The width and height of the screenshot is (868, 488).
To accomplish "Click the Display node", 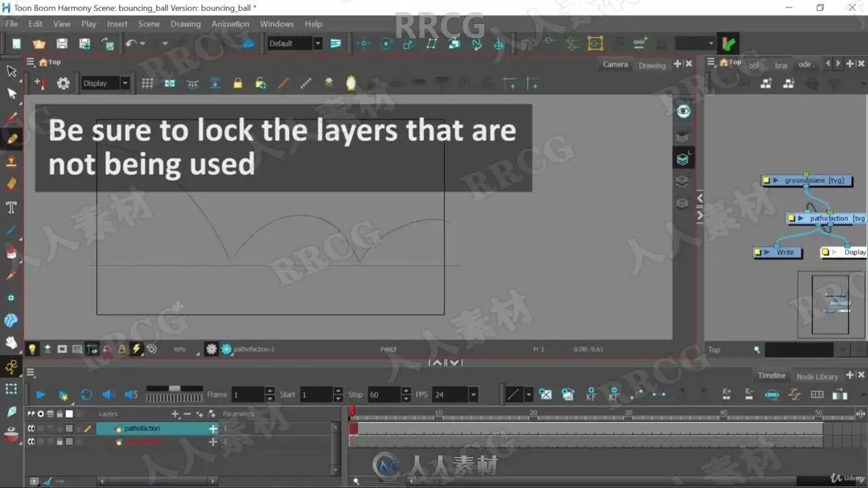I will pyautogui.click(x=844, y=252).
